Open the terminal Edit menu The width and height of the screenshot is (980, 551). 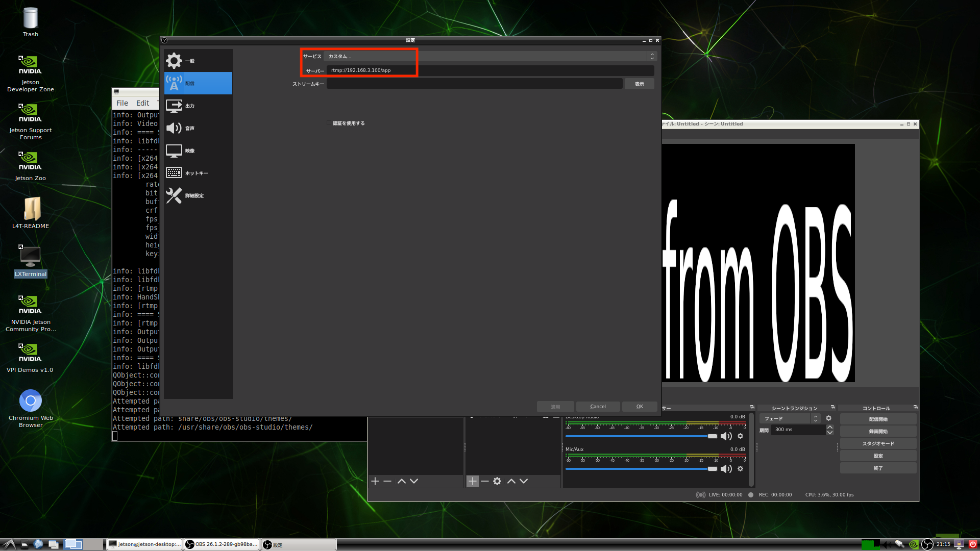tap(142, 103)
